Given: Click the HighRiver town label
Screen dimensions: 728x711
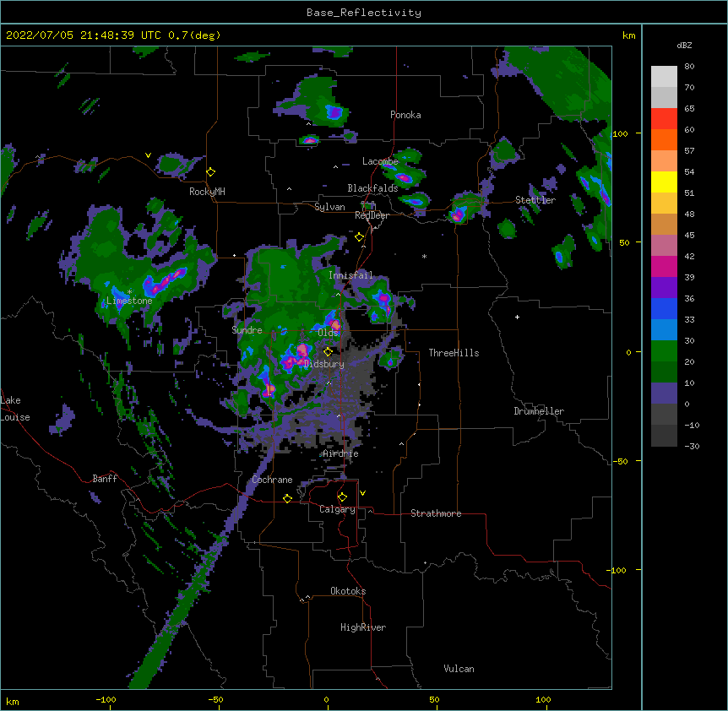Looking at the screenshot, I should point(363,627).
